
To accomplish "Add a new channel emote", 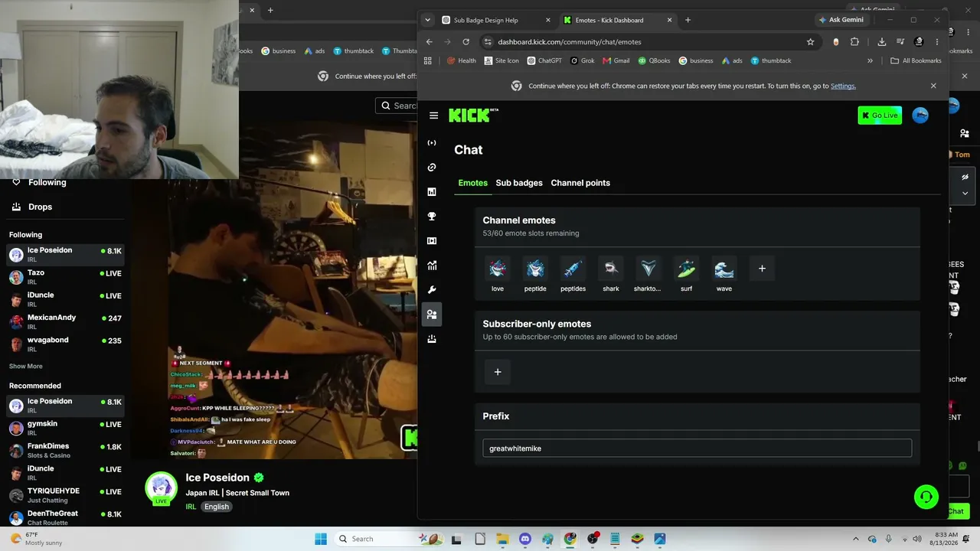I will [x=762, y=269].
